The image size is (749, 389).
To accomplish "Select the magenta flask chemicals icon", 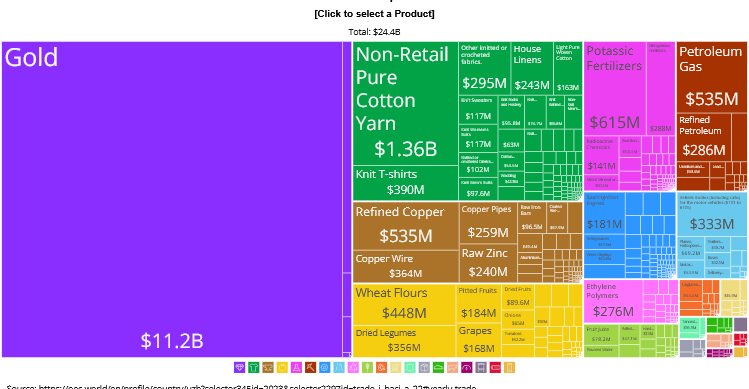I will tap(296, 367).
